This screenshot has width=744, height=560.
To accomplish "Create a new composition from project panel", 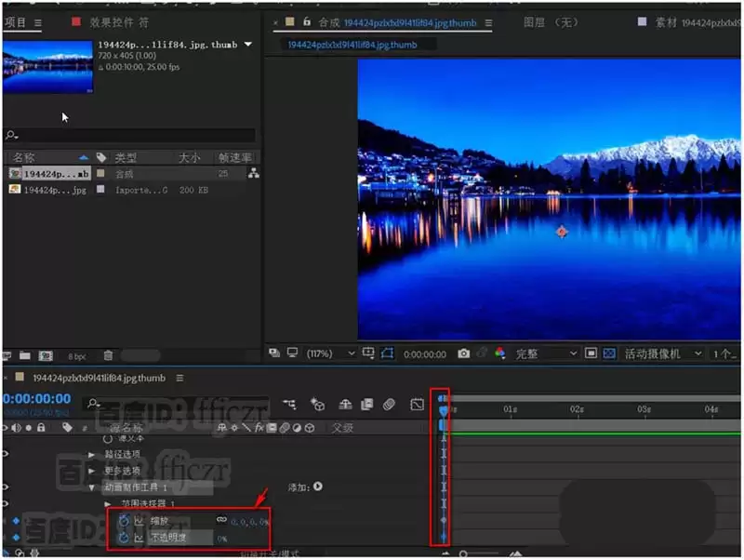I will [46, 355].
